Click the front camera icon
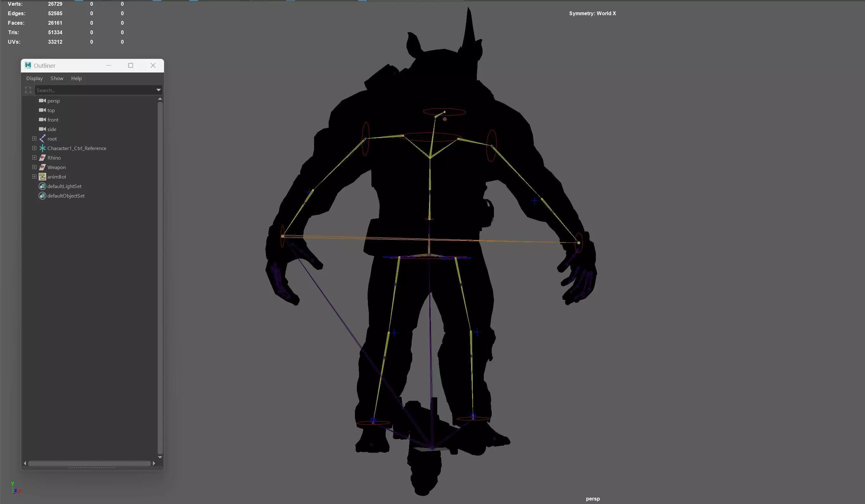Viewport: 865px width, 504px height. click(x=42, y=119)
